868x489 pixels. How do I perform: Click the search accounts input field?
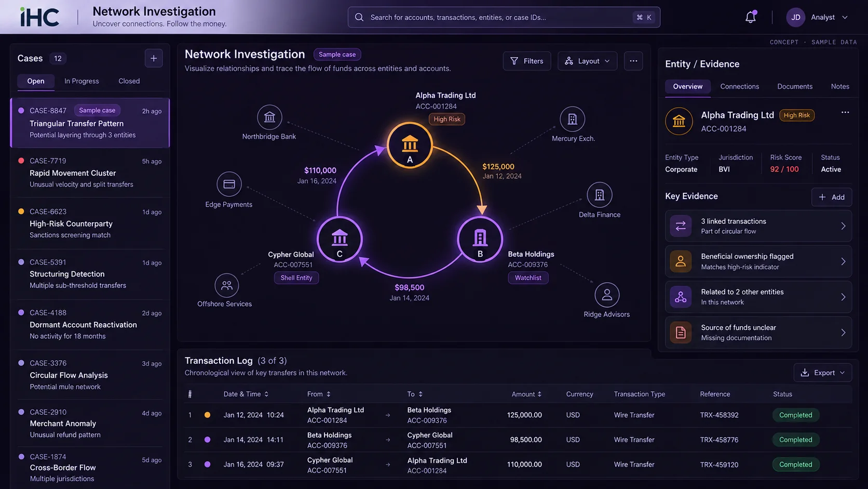pyautogui.click(x=504, y=17)
